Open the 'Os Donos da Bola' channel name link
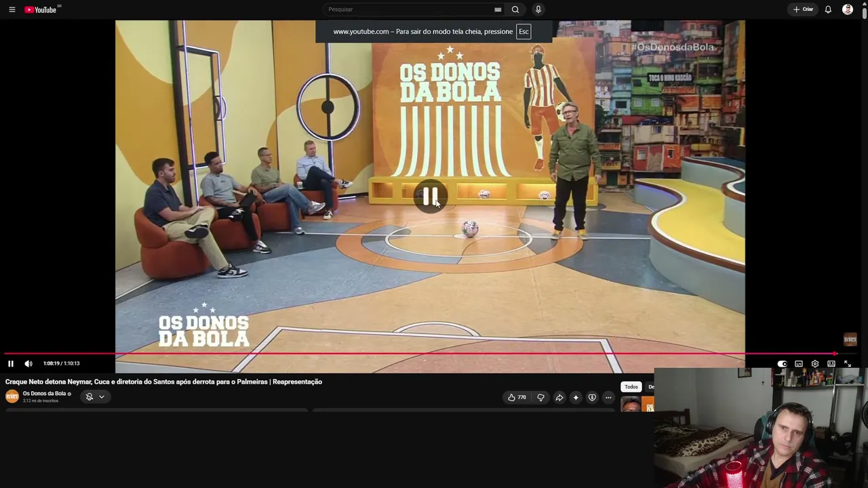The height and width of the screenshot is (488, 868). 45,394
